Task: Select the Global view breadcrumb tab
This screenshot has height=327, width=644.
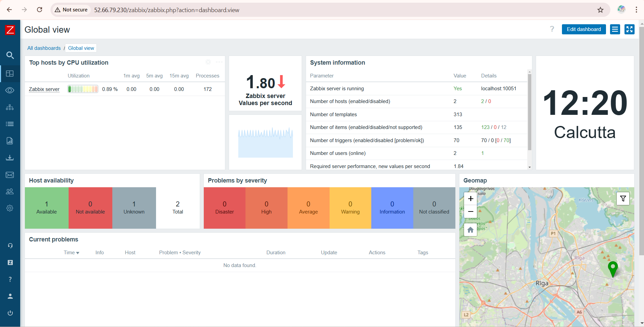Action: click(81, 48)
